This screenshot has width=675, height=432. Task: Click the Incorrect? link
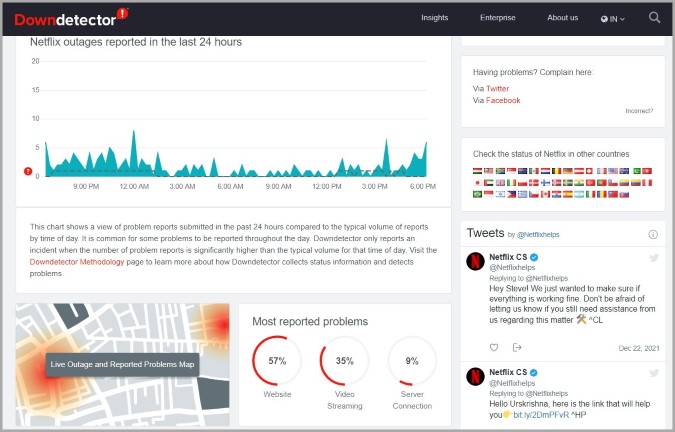639,111
